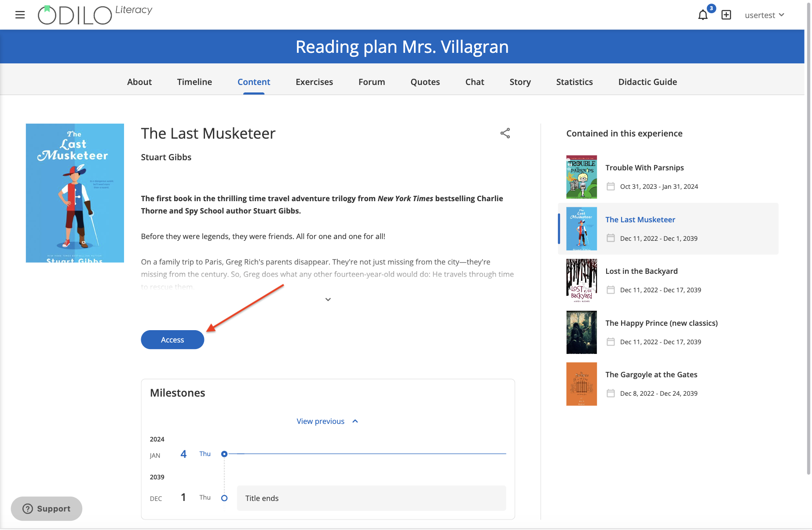Click calendar icon for The Last Musketeer

click(611, 238)
